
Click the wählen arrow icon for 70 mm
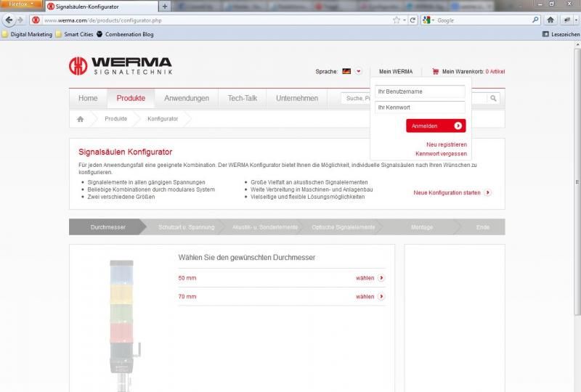click(381, 296)
